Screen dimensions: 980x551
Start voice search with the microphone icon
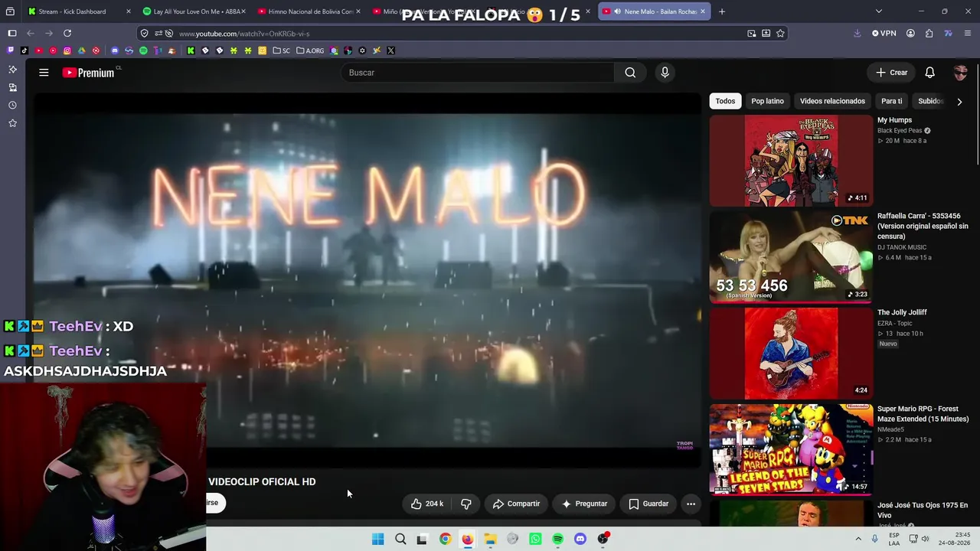click(665, 73)
